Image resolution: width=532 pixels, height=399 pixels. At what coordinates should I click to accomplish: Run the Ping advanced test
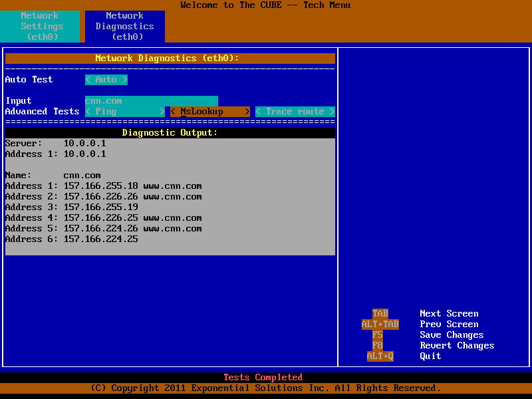[125, 111]
